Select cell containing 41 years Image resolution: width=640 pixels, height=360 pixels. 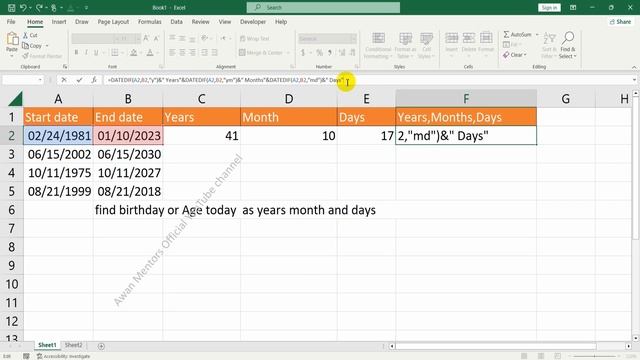(202, 136)
